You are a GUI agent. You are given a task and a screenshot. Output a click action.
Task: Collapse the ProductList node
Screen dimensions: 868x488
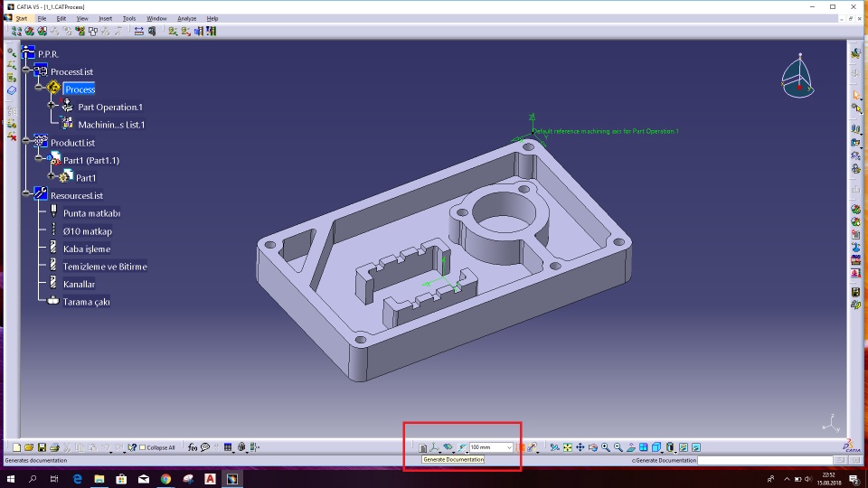pos(26,140)
